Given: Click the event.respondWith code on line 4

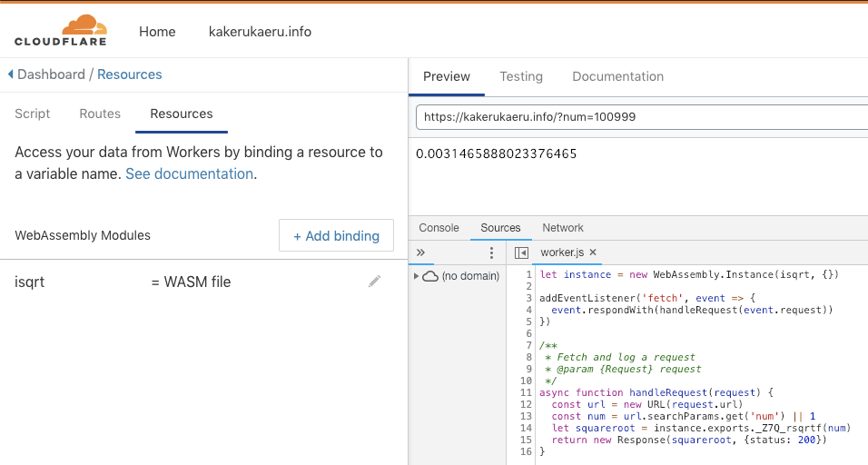Looking at the screenshot, I should coord(692,310).
